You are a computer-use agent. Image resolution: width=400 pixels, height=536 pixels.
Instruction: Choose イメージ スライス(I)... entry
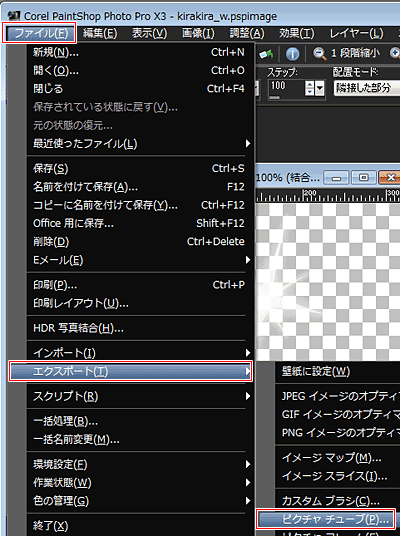(x=338, y=476)
